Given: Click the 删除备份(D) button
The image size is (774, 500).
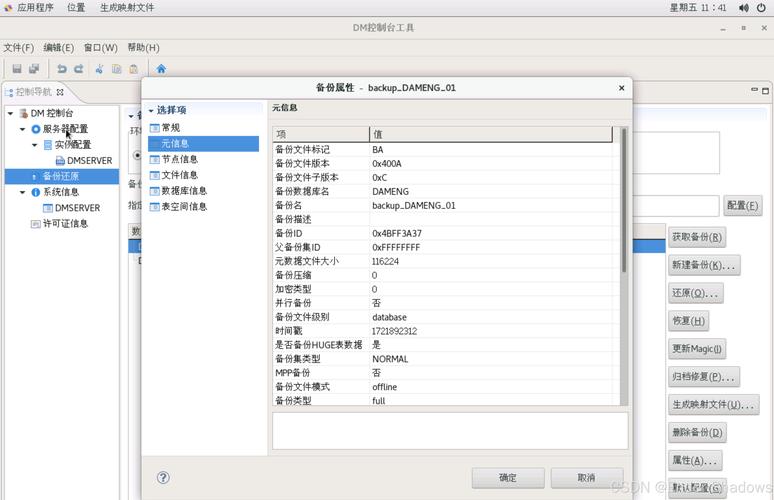Looking at the screenshot, I should [x=697, y=433].
